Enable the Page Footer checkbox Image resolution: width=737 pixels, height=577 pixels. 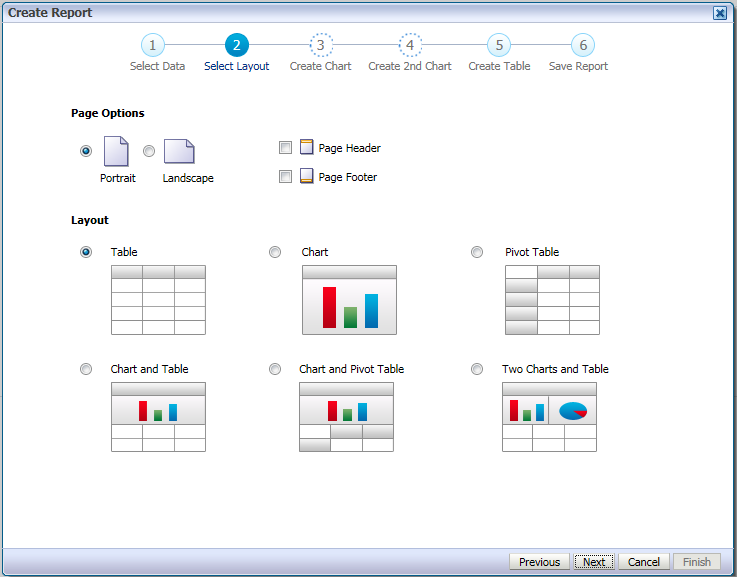(x=285, y=177)
